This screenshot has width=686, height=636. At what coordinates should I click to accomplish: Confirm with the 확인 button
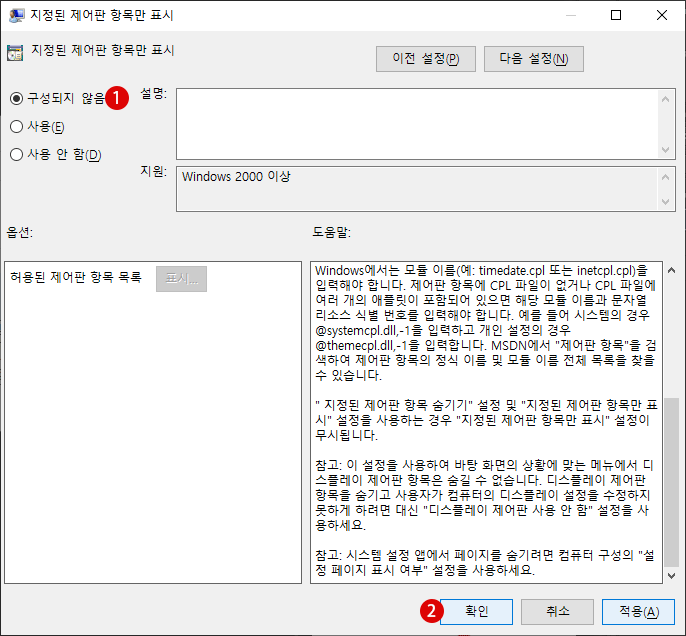[476, 612]
